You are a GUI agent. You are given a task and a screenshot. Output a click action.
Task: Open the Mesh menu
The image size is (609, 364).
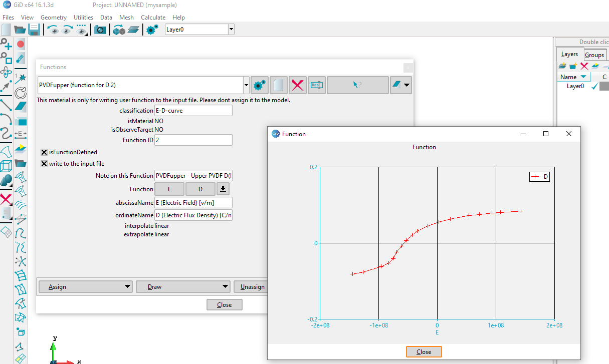tap(126, 17)
